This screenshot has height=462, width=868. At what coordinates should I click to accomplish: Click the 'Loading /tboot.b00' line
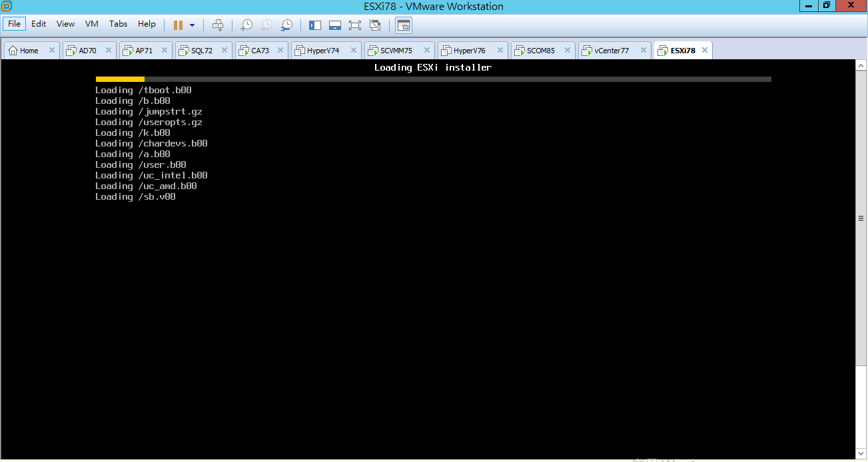point(143,90)
